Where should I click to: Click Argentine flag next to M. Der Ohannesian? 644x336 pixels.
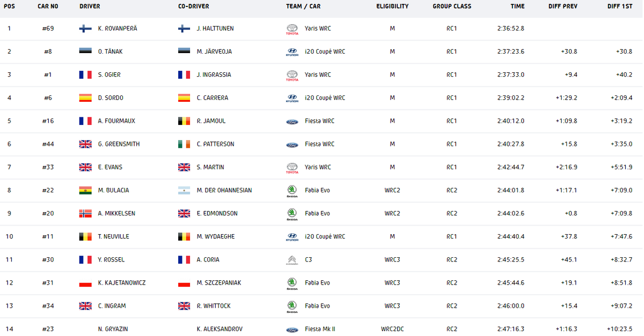click(184, 190)
